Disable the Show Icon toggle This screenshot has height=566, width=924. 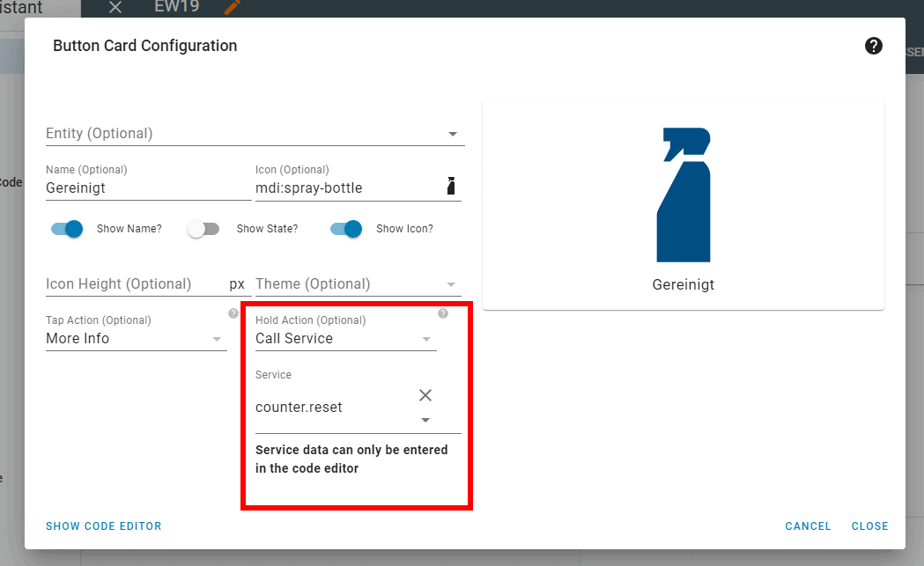346,229
